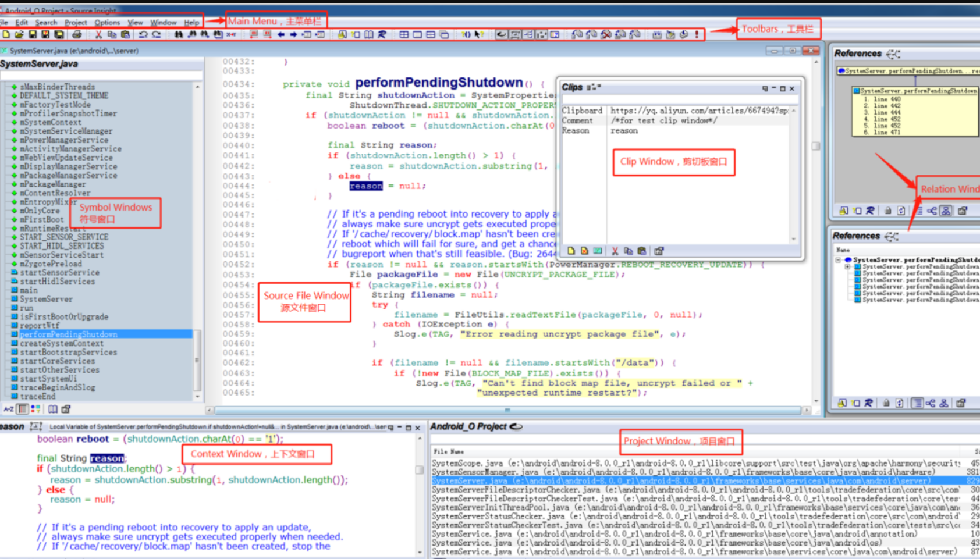980x559 pixels.
Task: Select startBootstrapServices in the symbol list
Action: coord(69,352)
